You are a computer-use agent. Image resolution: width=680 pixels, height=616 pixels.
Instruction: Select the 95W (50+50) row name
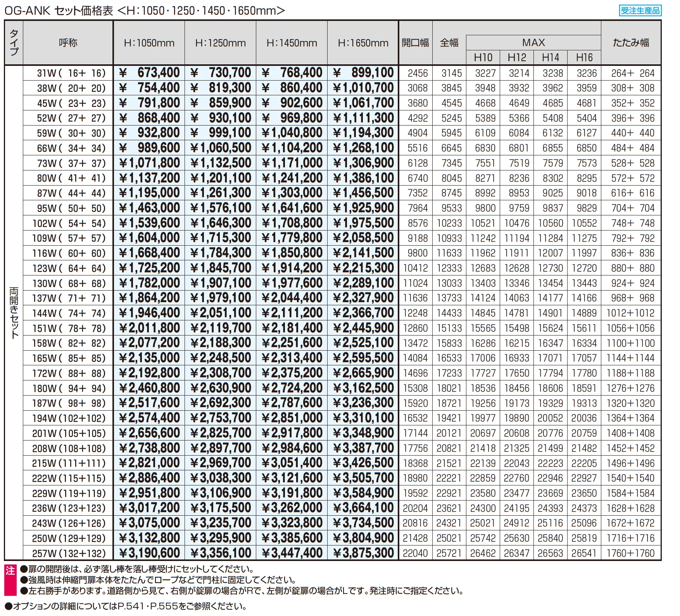pyautogui.click(x=71, y=208)
